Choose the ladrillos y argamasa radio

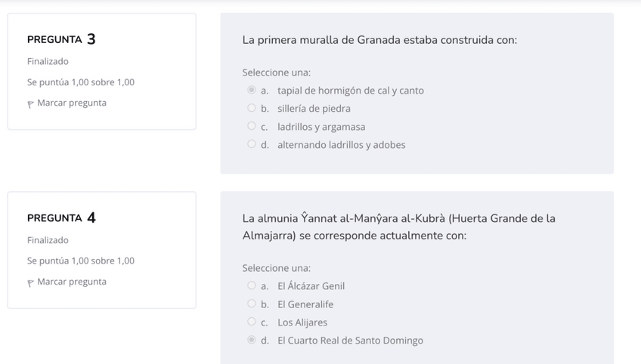(252, 126)
